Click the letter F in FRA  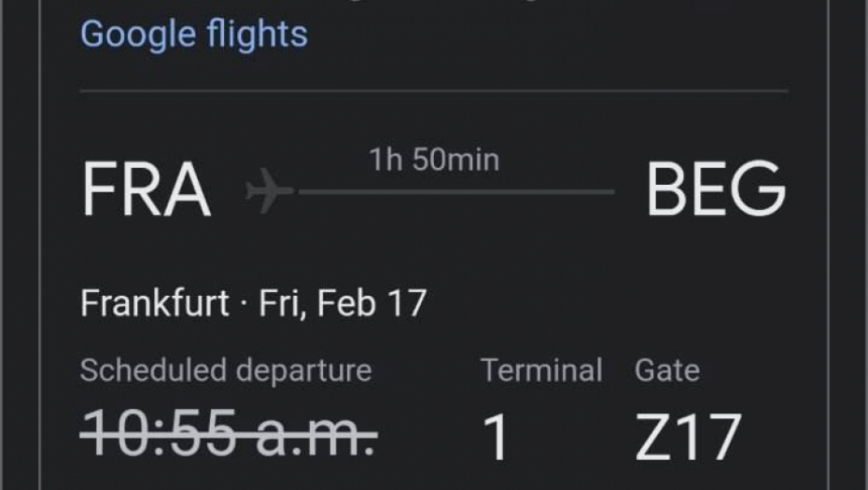(98, 190)
